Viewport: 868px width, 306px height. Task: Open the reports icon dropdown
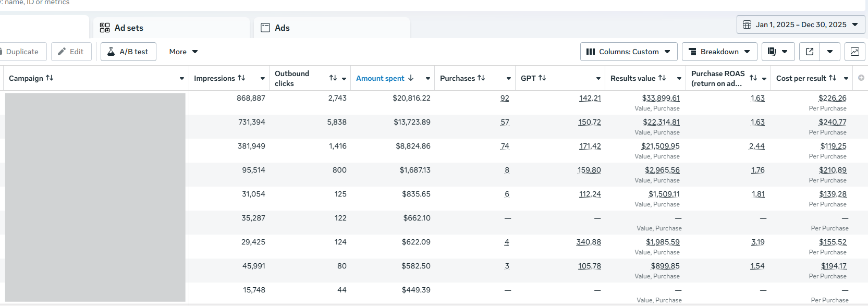click(778, 52)
